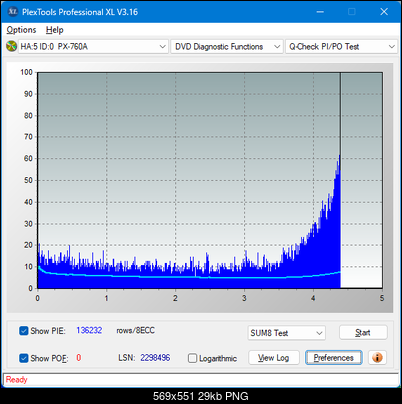Uncheck the Show PIE checkbox
The width and height of the screenshot is (402, 404).
point(24,331)
